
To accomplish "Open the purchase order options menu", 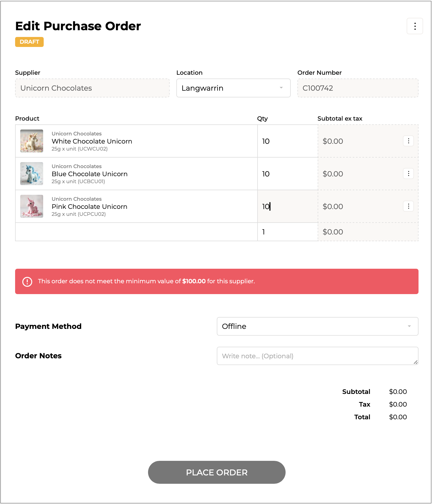I will (415, 26).
